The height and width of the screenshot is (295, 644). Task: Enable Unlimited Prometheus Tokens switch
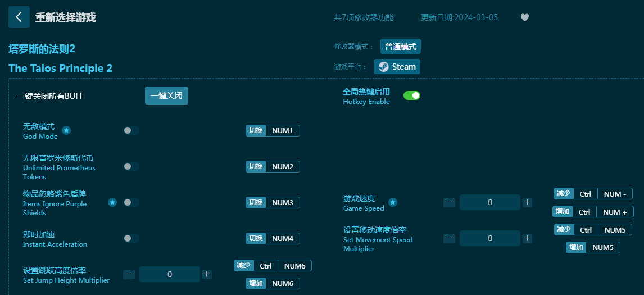coord(131,166)
